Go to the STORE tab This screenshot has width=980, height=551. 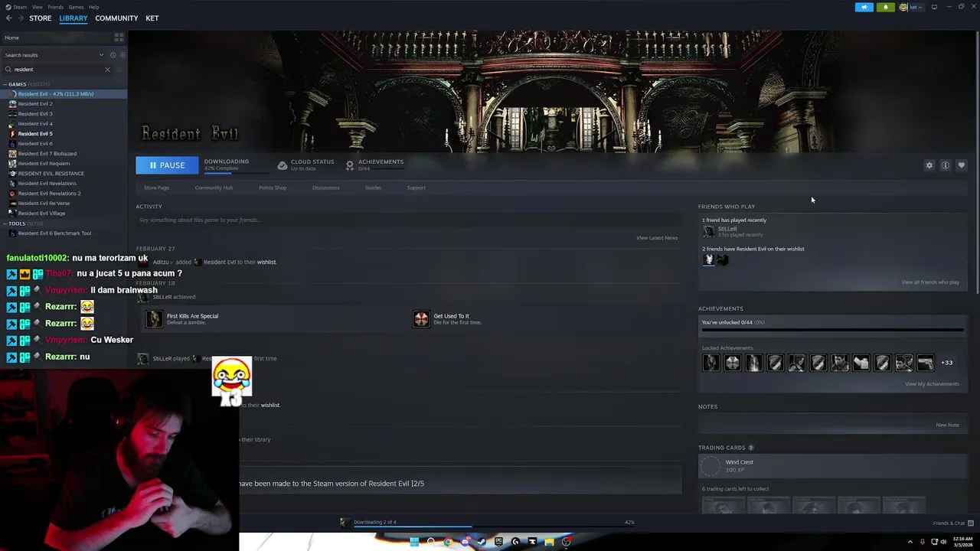coord(41,18)
